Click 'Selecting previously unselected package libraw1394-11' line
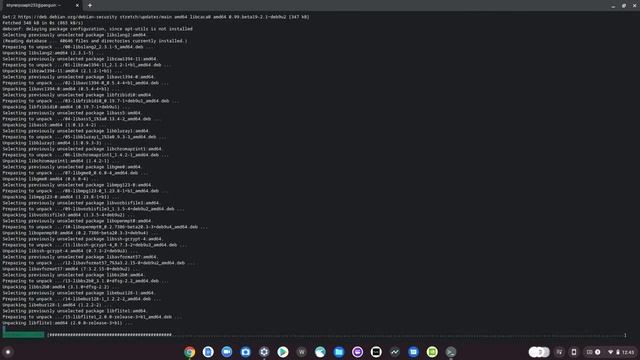Image resolution: width=640 pixels, height=360 pixels. (80, 59)
